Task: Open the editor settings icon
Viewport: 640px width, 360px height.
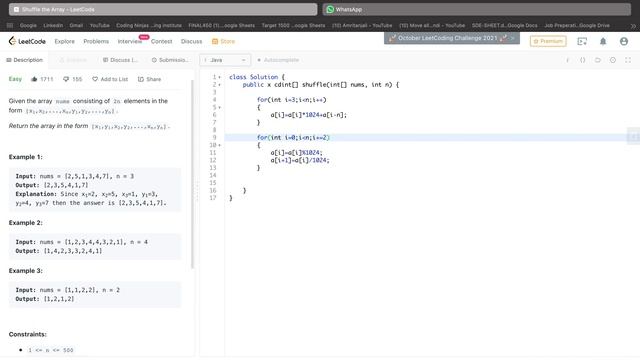Action: point(613,60)
